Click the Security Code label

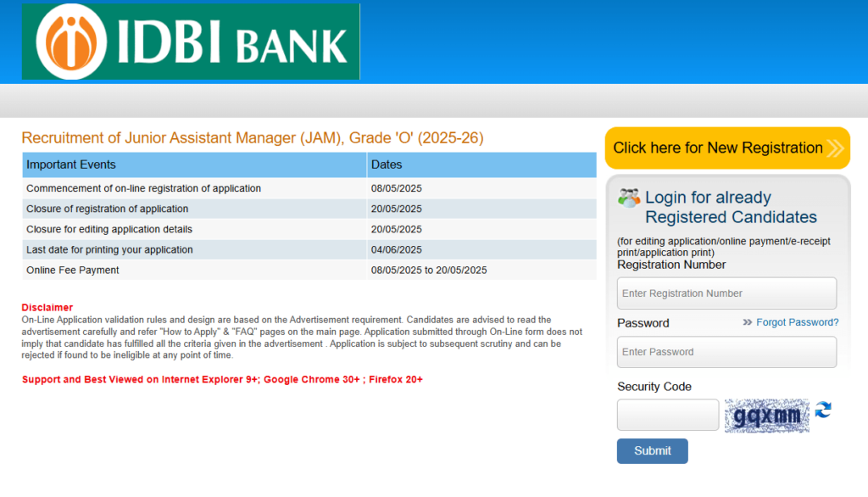pyautogui.click(x=654, y=387)
